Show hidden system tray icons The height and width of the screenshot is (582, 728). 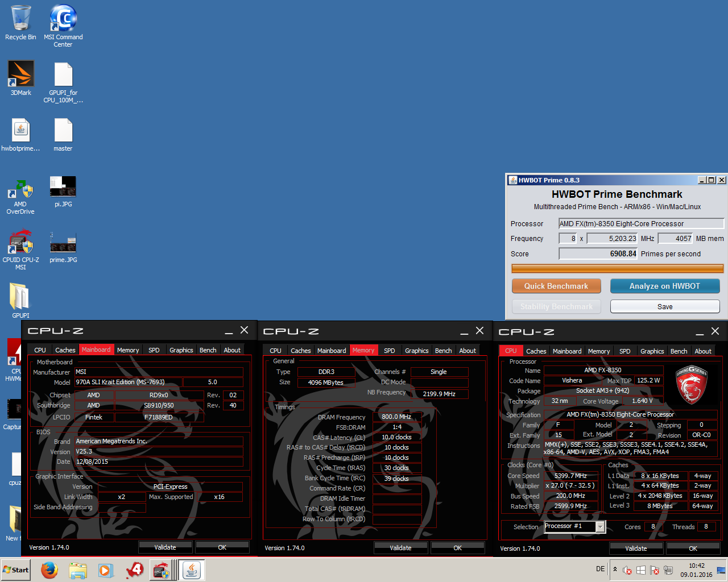pos(615,569)
